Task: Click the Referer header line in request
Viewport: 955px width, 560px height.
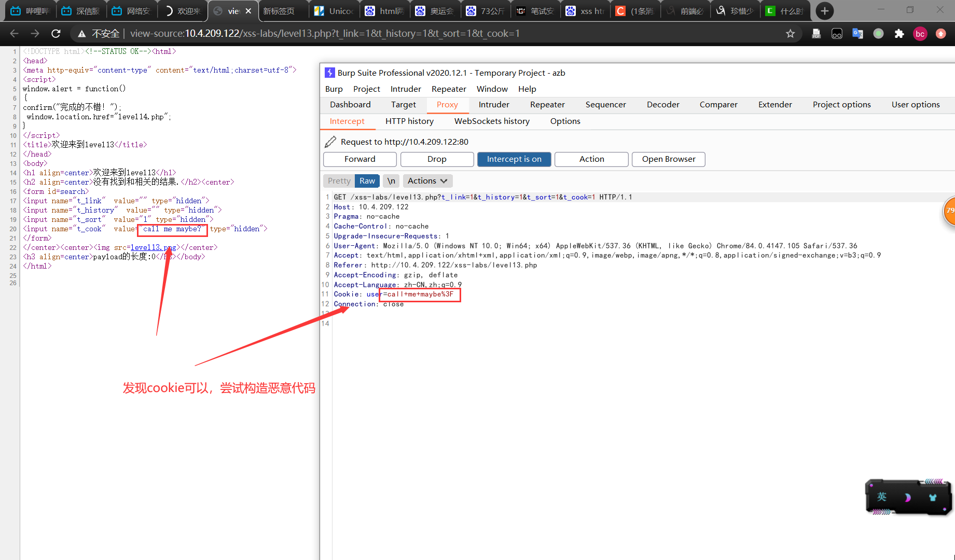Action: click(x=435, y=265)
